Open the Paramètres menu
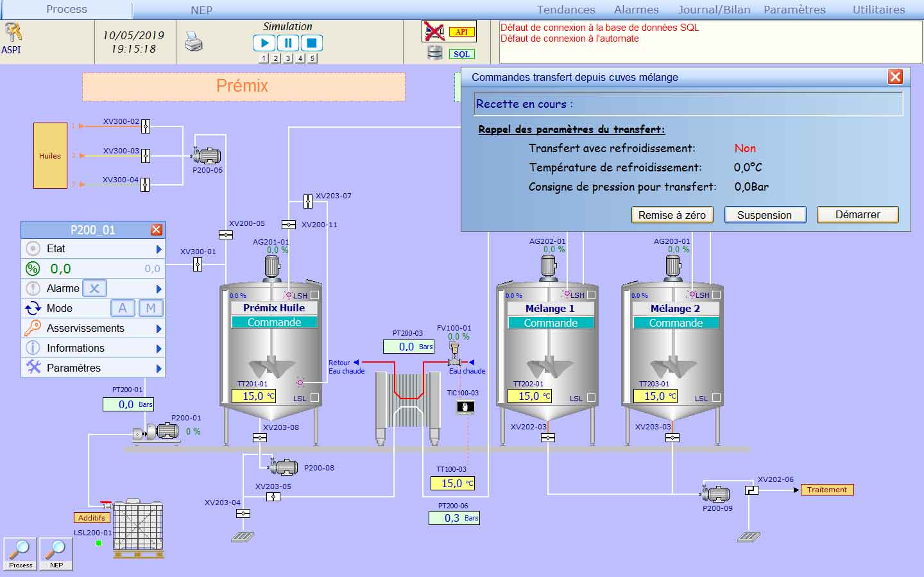Viewport: 924px width, 577px height. point(794,10)
